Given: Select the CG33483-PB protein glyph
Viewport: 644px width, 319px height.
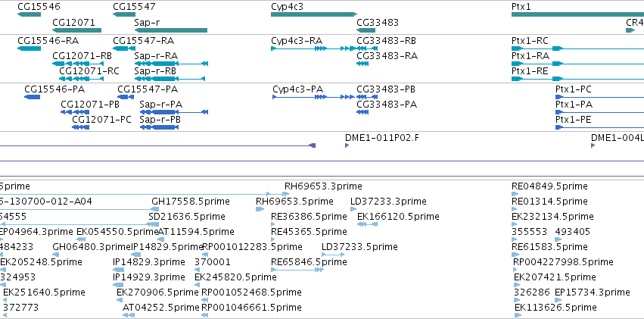Looking at the screenshot, I should 367,97.
